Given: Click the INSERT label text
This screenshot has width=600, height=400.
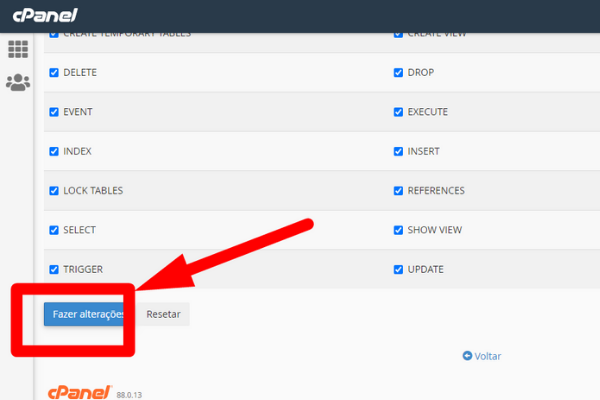Looking at the screenshot, I should (423, 151).
